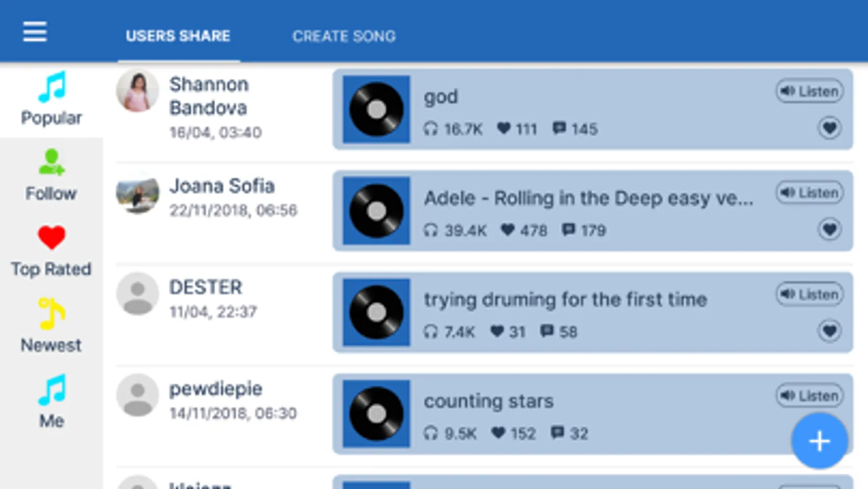The image size is (868, 489).
Task: Show Top Rated songs
Action: click(52, 251)
